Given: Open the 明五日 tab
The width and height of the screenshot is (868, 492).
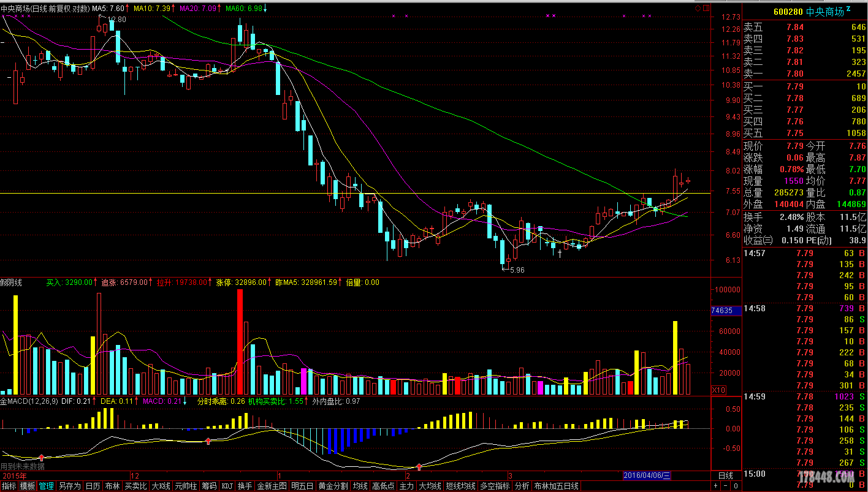Looking at the screenshot, I should (303, 486).
